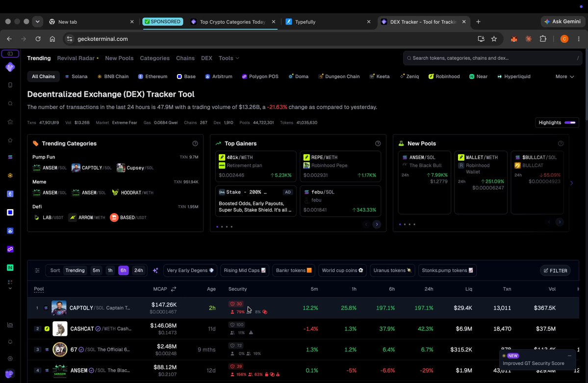Select the Trending sort option
The image size is (588, 383).
coord(75,271)
